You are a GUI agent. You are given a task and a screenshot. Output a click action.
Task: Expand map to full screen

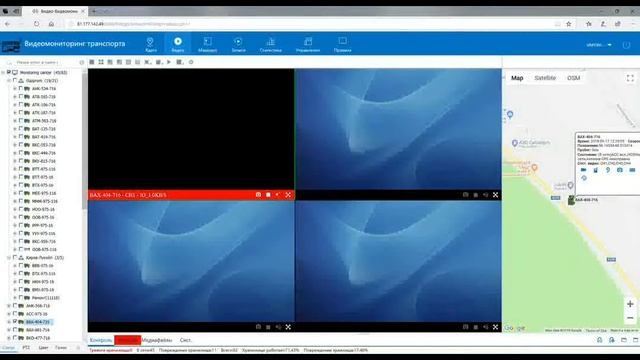coord(630,78)
